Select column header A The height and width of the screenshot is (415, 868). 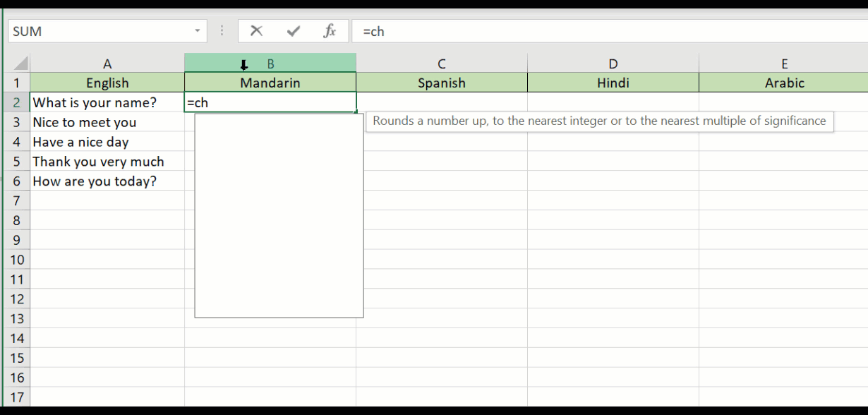click(107, 63)
